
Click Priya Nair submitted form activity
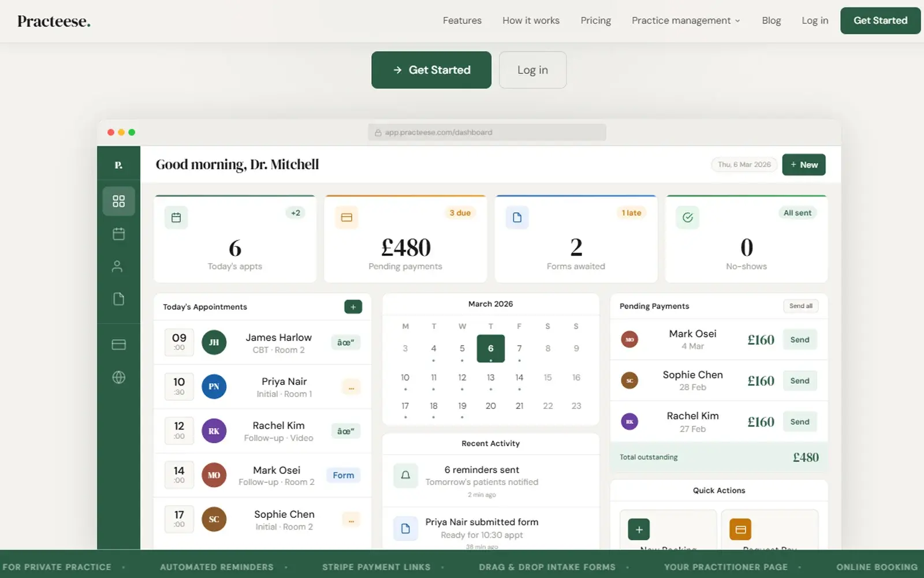click(x=490, y=529)
